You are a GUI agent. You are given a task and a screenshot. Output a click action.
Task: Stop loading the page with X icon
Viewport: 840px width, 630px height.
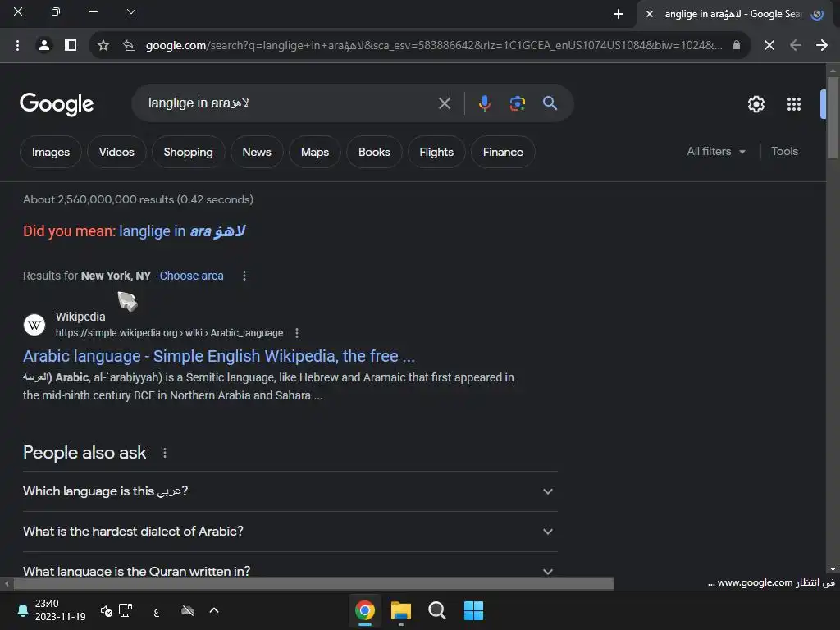[769, 45]
